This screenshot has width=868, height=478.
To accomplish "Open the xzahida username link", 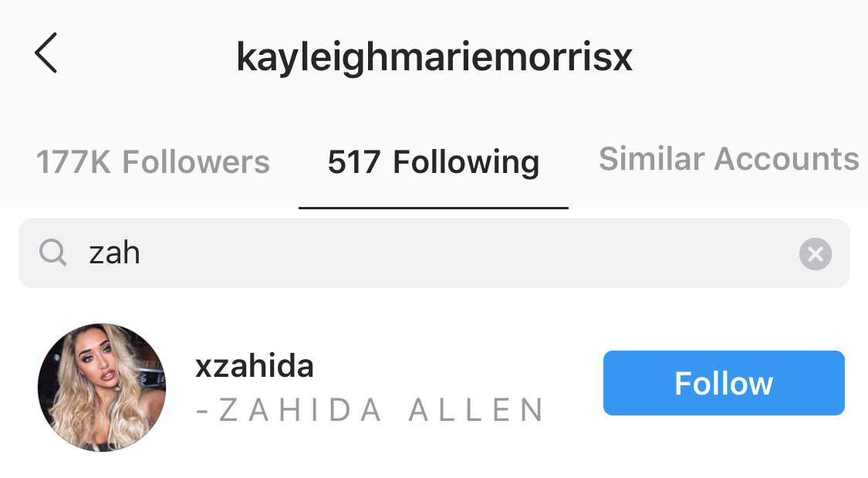I will (x=255, y=366).
